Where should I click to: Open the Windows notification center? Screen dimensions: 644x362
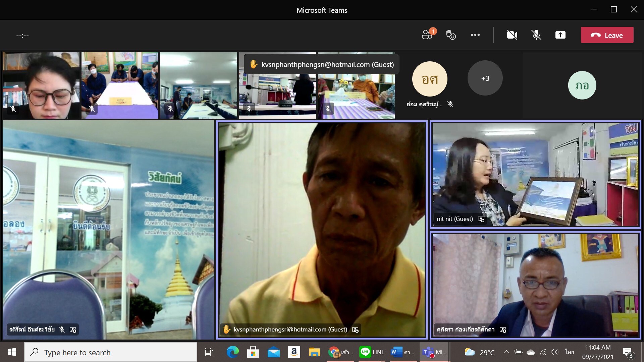coord(628,352)
